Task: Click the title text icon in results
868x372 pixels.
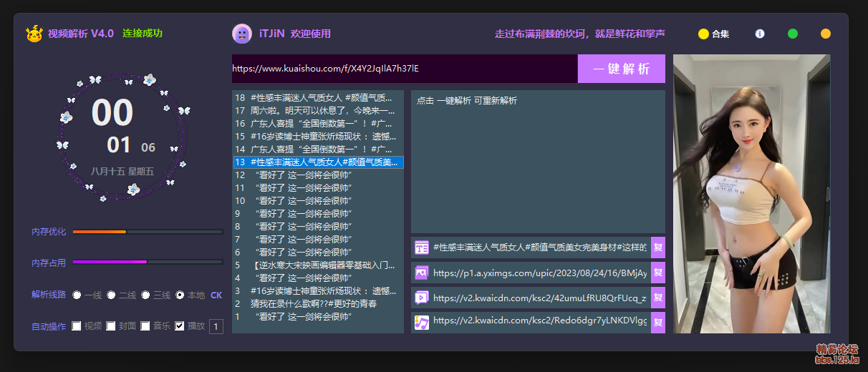Action: click(x=422, y=248)
